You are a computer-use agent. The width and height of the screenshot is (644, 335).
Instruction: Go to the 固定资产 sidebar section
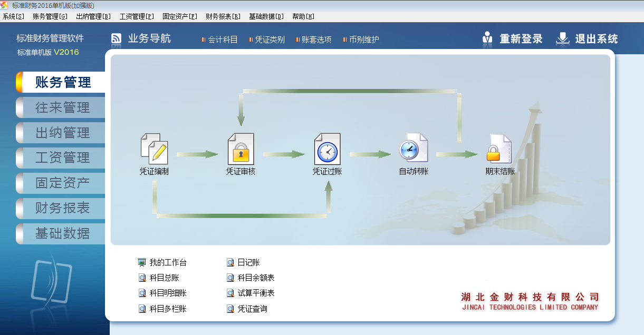click(x=62, y=183)
